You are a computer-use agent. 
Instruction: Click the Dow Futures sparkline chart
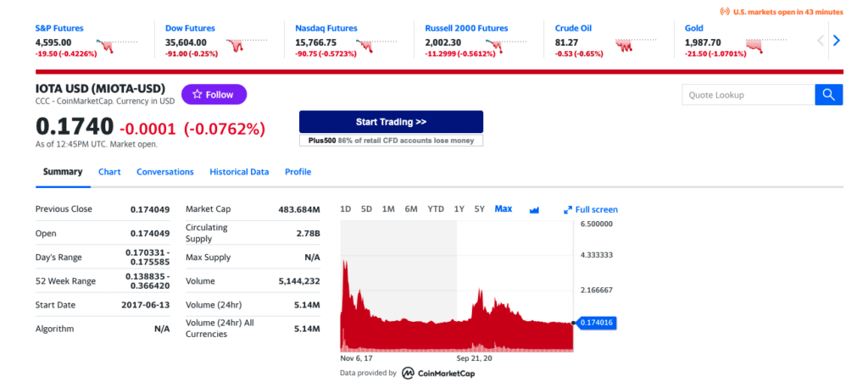click(247, 46)
